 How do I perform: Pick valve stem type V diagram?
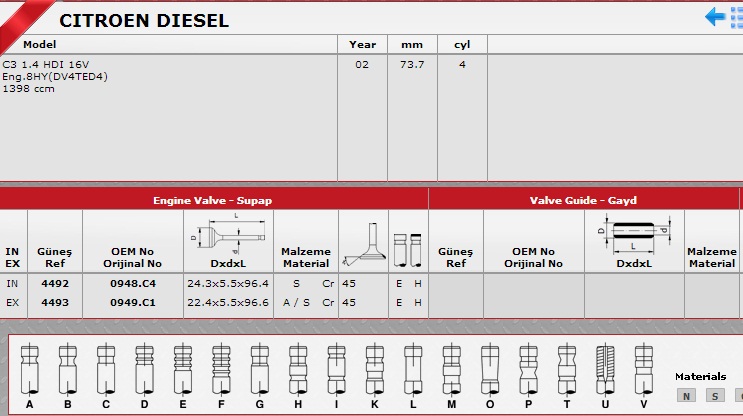(x=643, y=369)
